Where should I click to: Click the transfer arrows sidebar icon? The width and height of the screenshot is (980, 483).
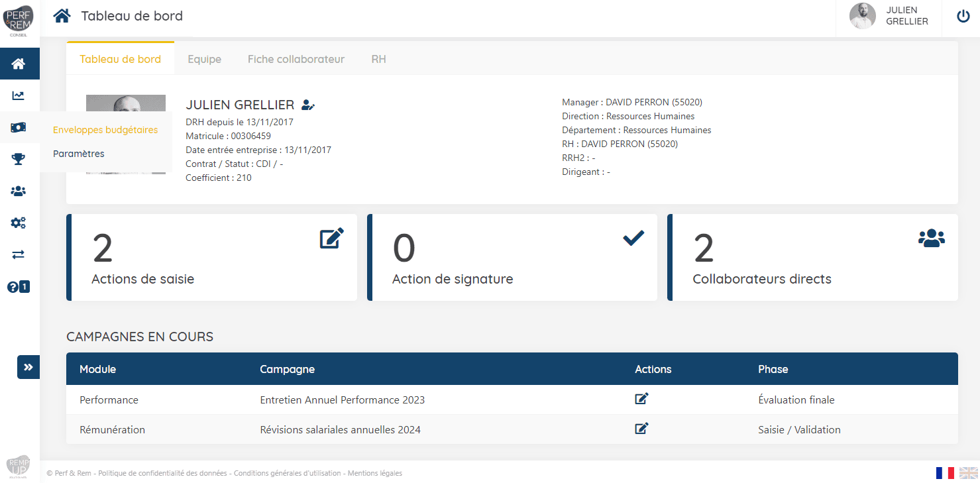tap(19, 254)
